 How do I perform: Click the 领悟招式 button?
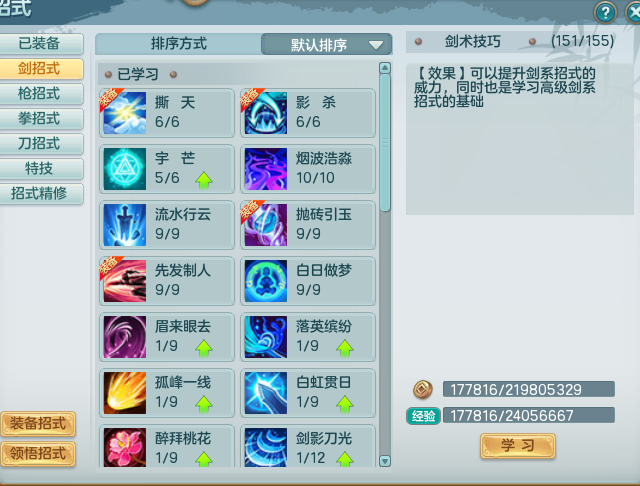[38, 453]
